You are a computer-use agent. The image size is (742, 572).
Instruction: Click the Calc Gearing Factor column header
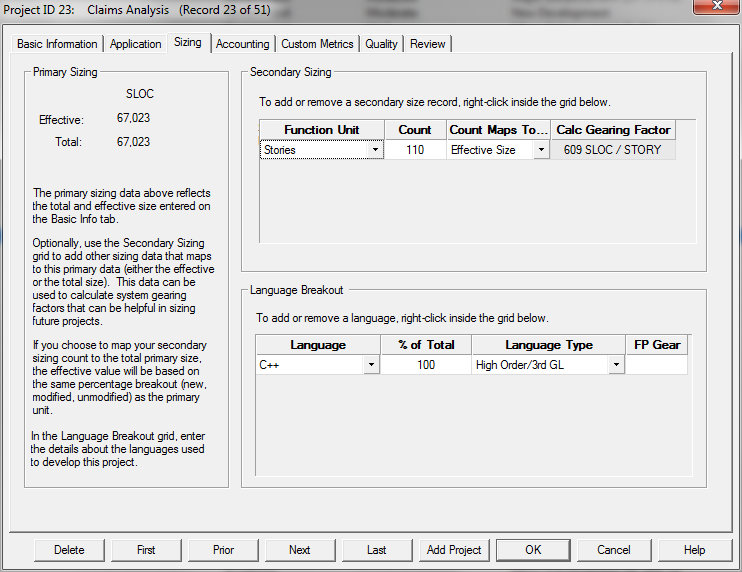click(x=613, y=130)
